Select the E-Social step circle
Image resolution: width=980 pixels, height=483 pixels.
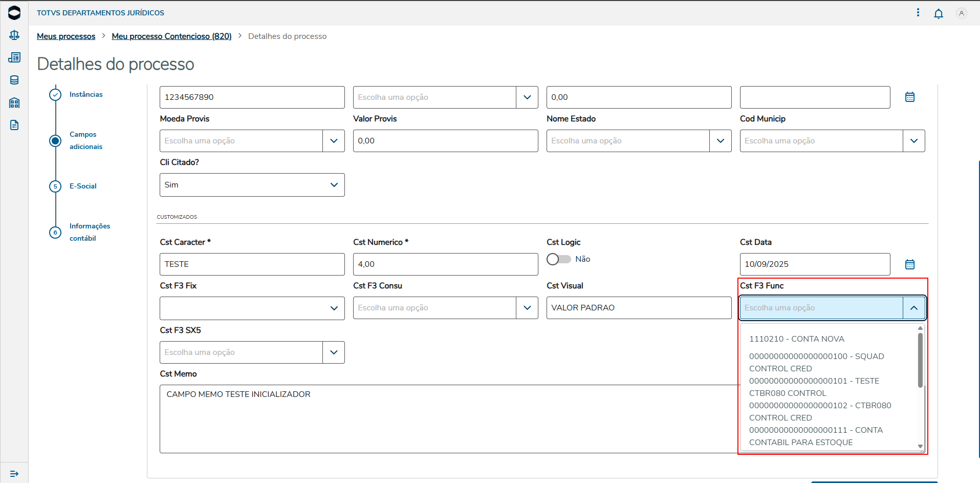pyautogui.click(x=55, y=186)
